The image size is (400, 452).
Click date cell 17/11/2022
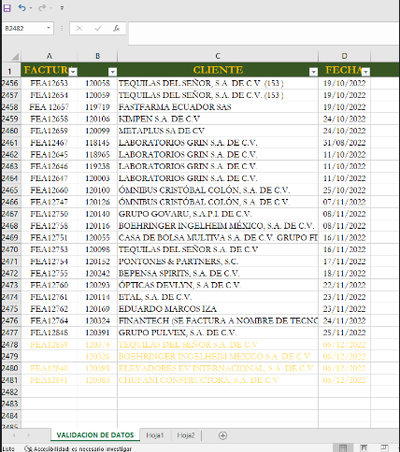344,261
